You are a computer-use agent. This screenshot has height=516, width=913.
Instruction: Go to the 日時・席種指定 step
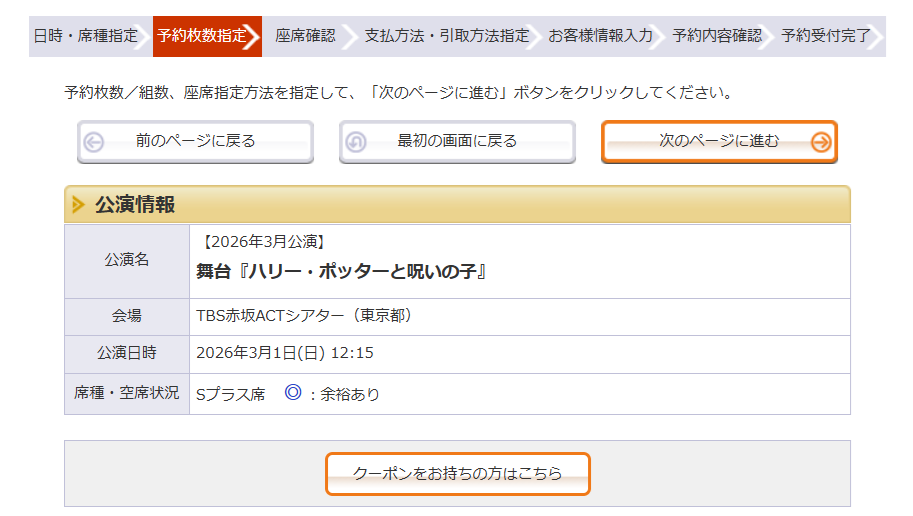86,36
